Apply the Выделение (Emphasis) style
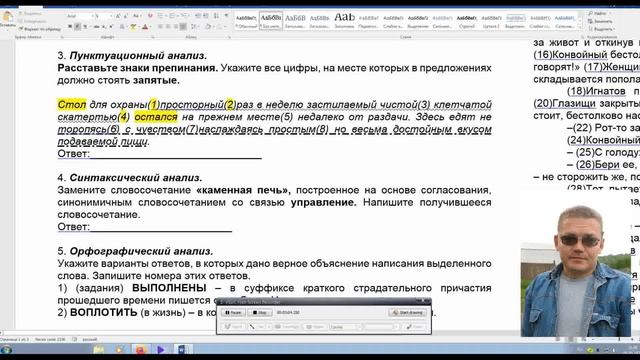The image size is (640, 360). pos(418,20)
